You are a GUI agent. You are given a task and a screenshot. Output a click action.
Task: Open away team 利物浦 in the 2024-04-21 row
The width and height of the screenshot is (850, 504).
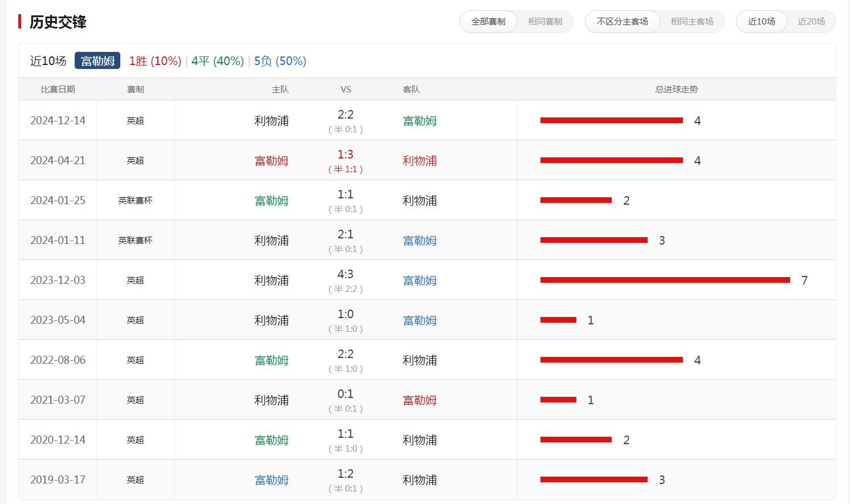[420, 161]
